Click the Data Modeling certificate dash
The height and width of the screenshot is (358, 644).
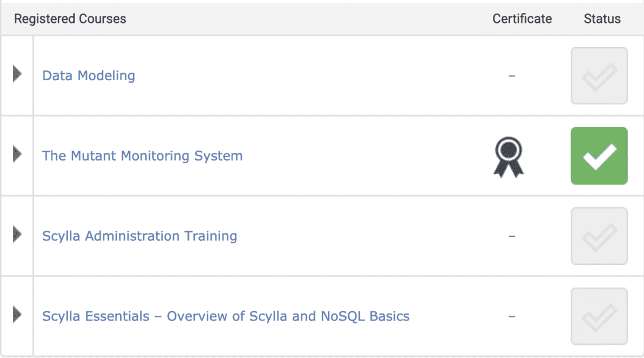512,76
